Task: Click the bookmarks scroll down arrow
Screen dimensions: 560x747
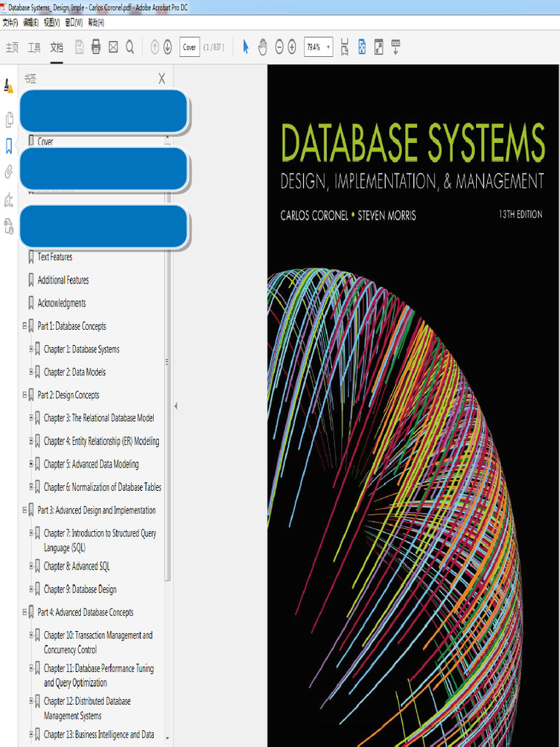Action: [x=167, y=738]
